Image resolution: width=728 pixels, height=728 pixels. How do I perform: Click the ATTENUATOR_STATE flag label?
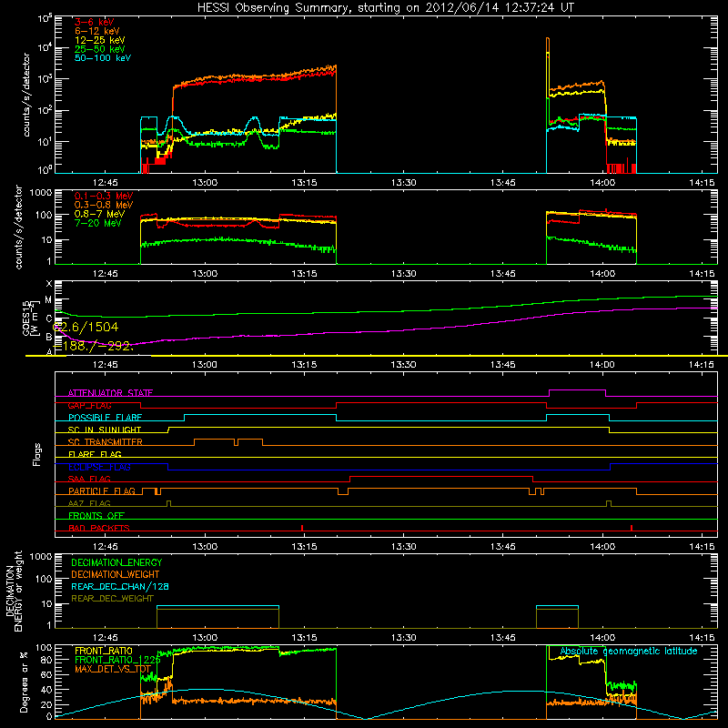[x=110, y=393]
